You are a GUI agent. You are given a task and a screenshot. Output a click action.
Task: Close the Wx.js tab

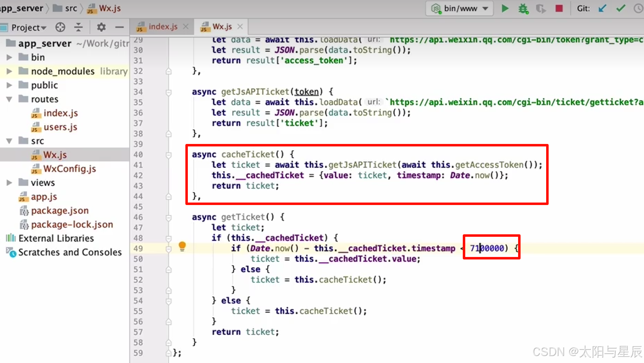point(240,27)
